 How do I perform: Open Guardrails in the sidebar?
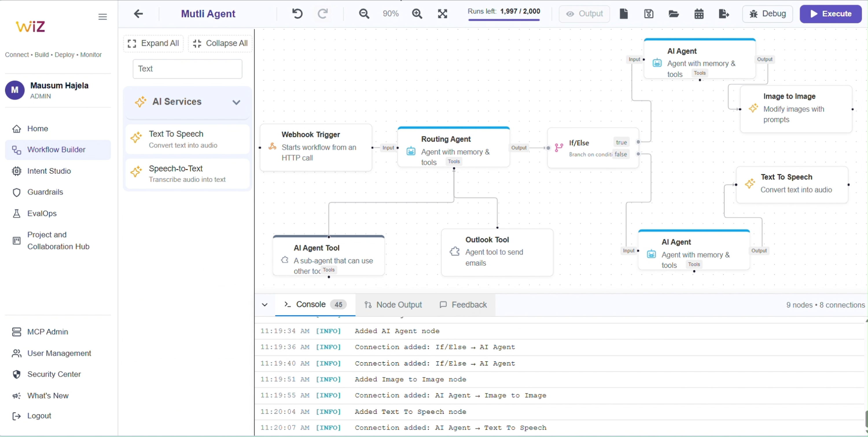coord(45,192)
